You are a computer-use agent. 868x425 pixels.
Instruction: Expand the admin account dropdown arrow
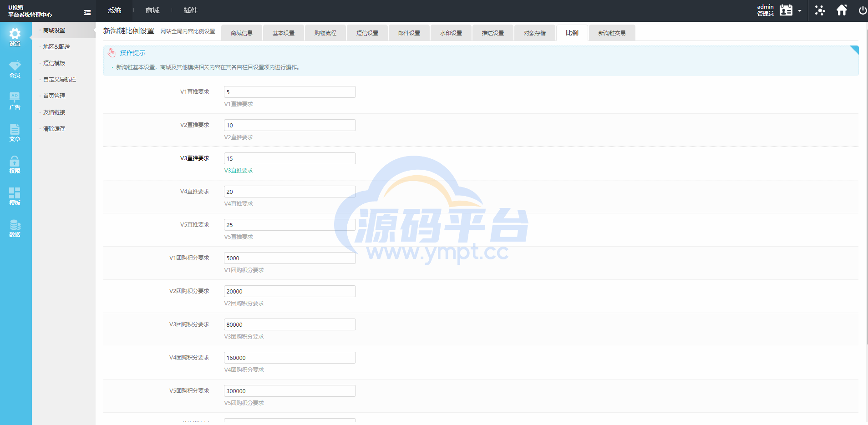pos(800,11)
